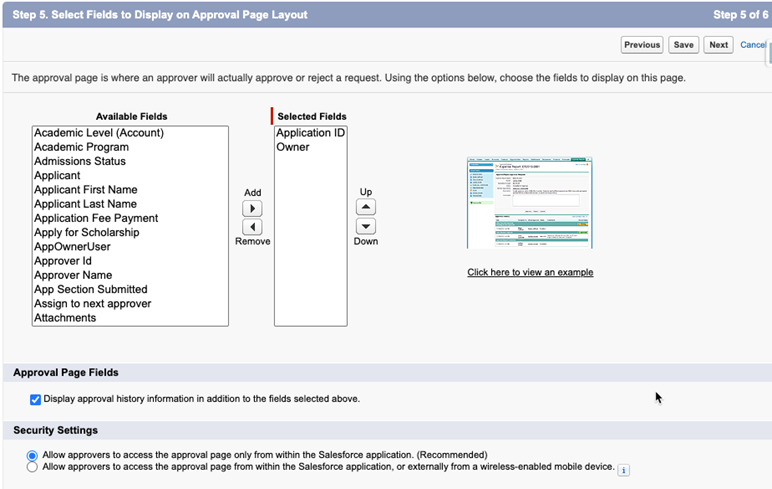Click the Add right-arrow button
Viewport: 772px width, 489px height.
(x=252, y=209)
